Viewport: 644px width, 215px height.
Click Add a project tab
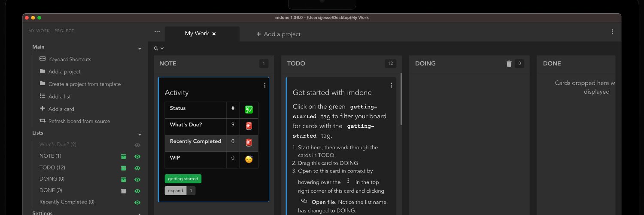(278, 34)
